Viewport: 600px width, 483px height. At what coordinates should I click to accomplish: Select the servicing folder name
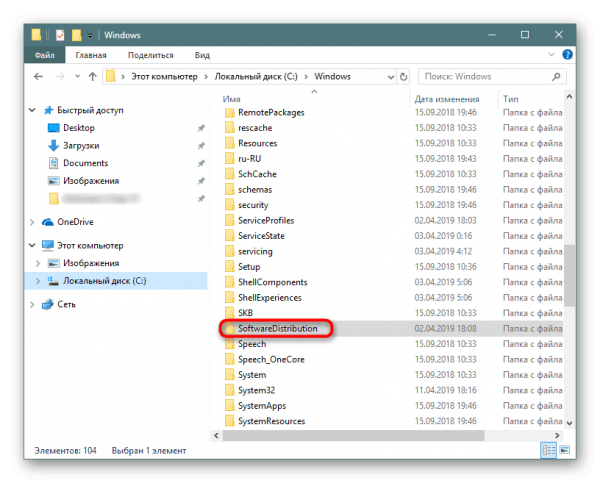pyautogui.click(x=255, y=251)
